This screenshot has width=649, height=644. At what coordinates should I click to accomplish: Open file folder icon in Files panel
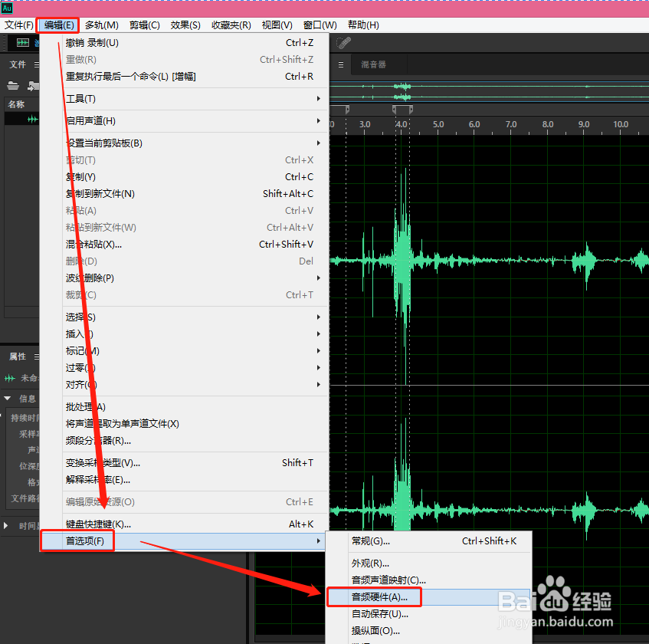click(13, 86)
